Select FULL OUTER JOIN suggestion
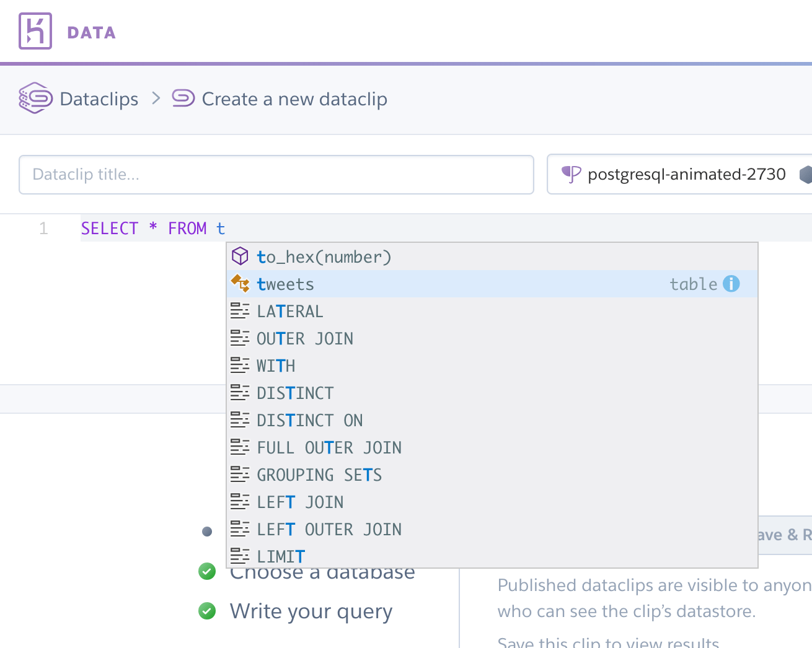This screenshot has width=812, height=648. (x=492, y=447)
